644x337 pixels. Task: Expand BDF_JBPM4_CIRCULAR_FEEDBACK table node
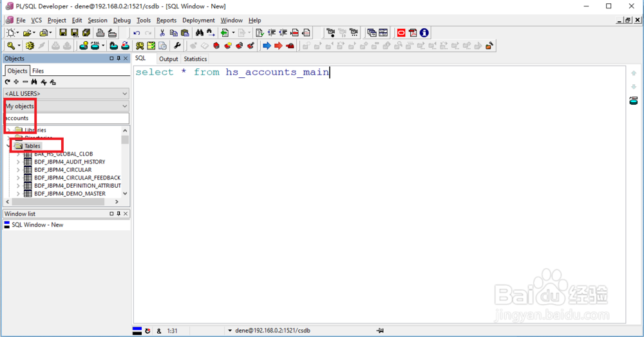(x=18, y=178)
